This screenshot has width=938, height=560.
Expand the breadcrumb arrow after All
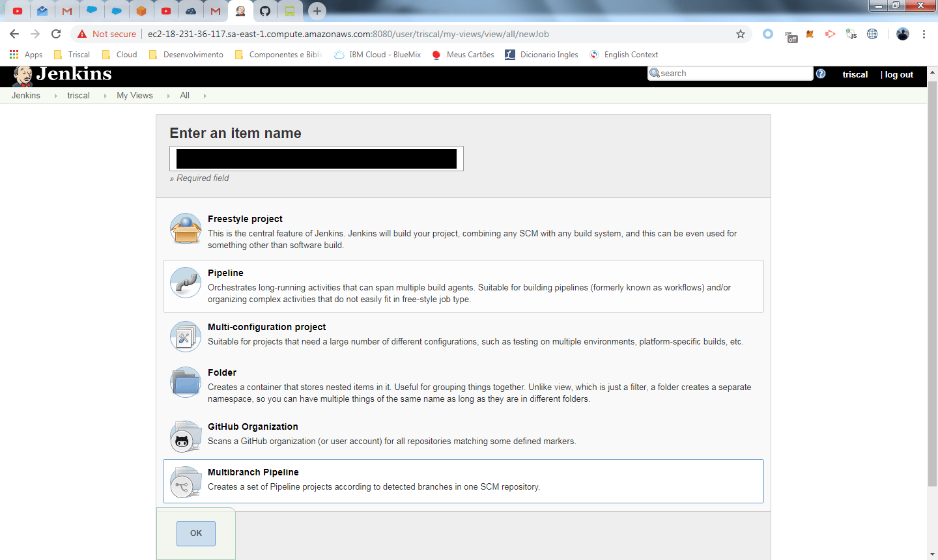click(x=205, y=96)
